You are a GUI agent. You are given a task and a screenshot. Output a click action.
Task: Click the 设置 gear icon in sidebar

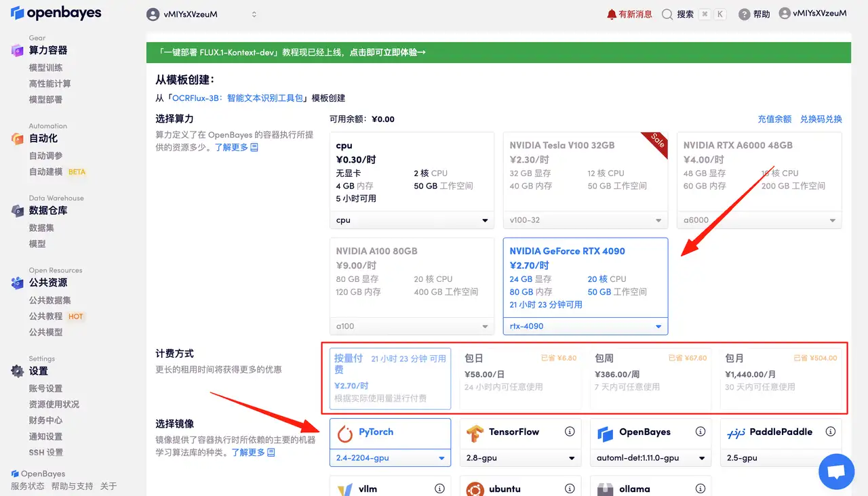pos(18,371)
